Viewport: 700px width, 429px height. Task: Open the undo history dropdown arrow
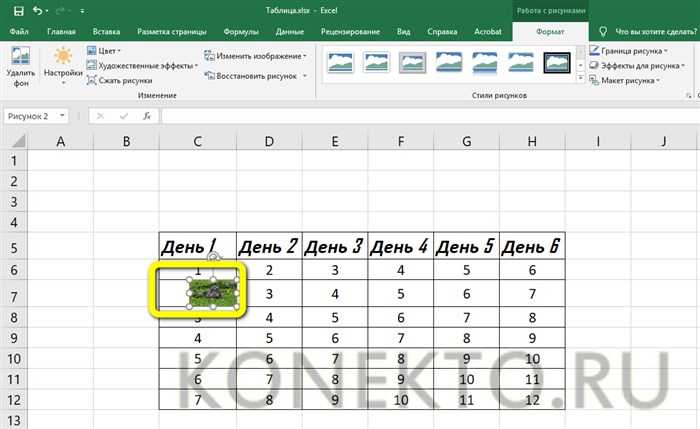[x=46, y=11]
